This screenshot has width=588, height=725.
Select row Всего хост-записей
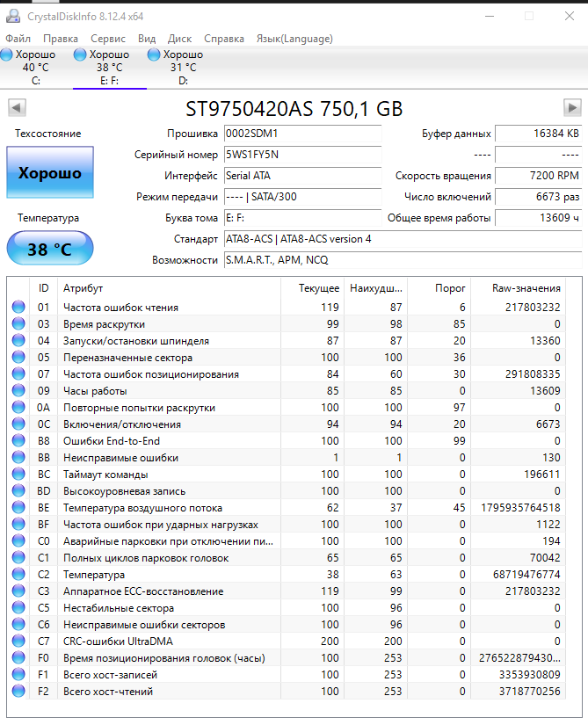(287, 675)
